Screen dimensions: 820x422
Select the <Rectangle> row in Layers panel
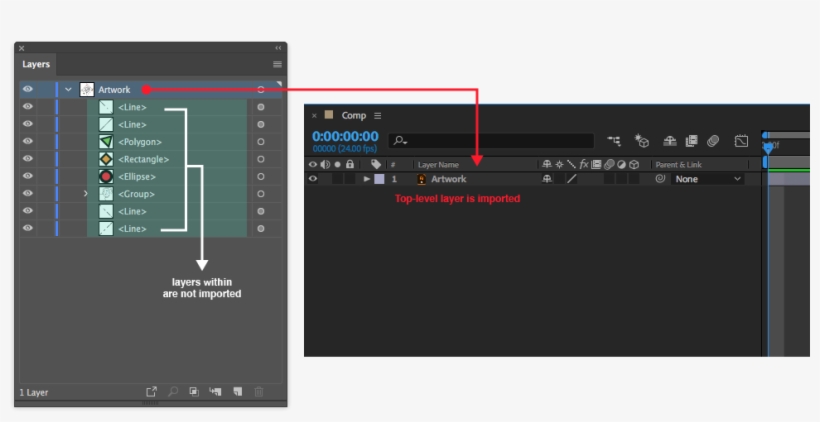pyautogui.click(x=151, y=159)
